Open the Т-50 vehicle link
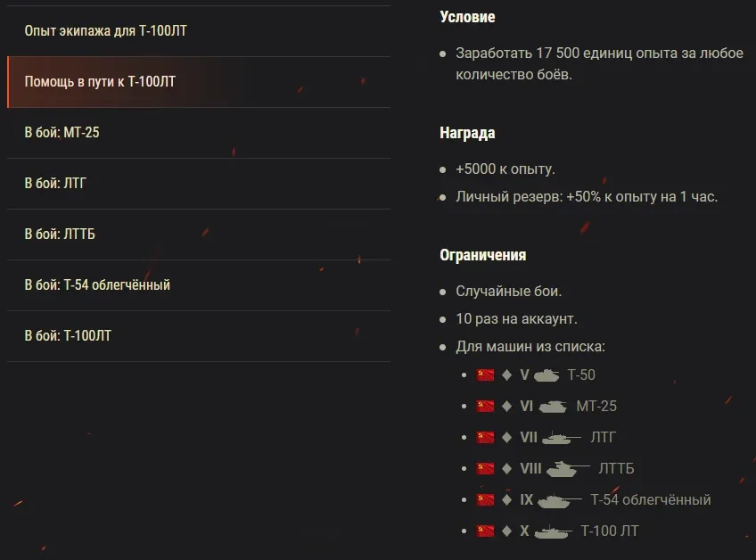This screenshot has width=756, height=560. tap(581, 375)
